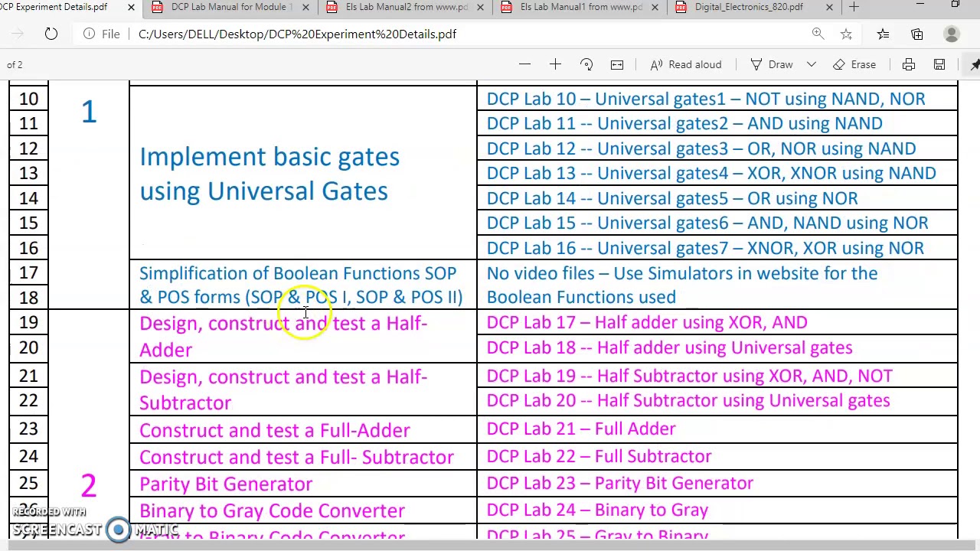Viewport: 980px width, 551px height.
Task: Open the site information icon beside File
Action: click(x=89, y=34)
